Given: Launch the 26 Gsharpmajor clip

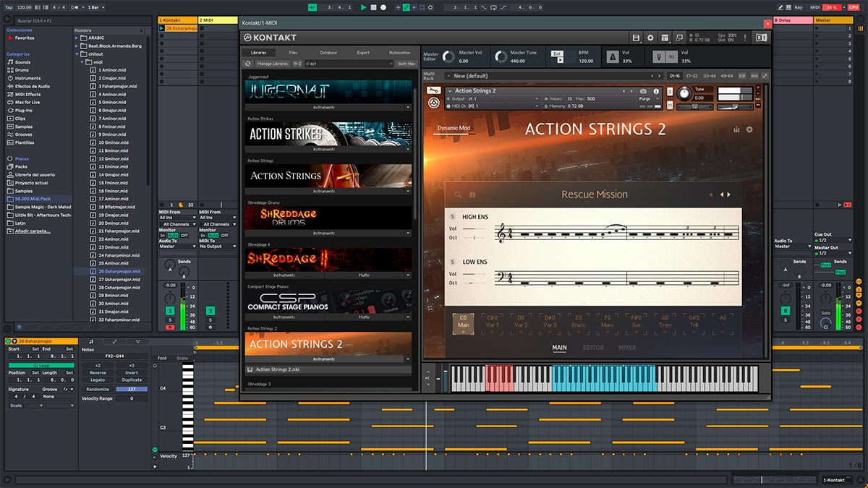Looking at the screenshot, I should 162,28.
